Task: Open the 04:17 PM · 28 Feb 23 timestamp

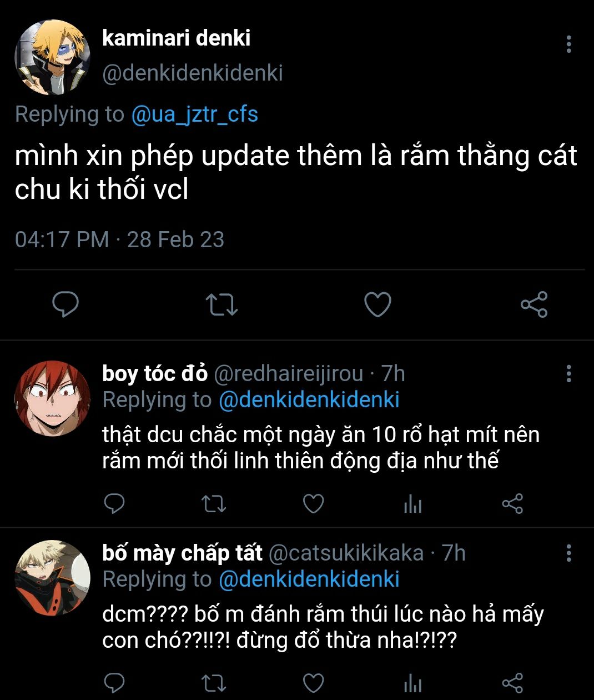Action: coord(119,239)
